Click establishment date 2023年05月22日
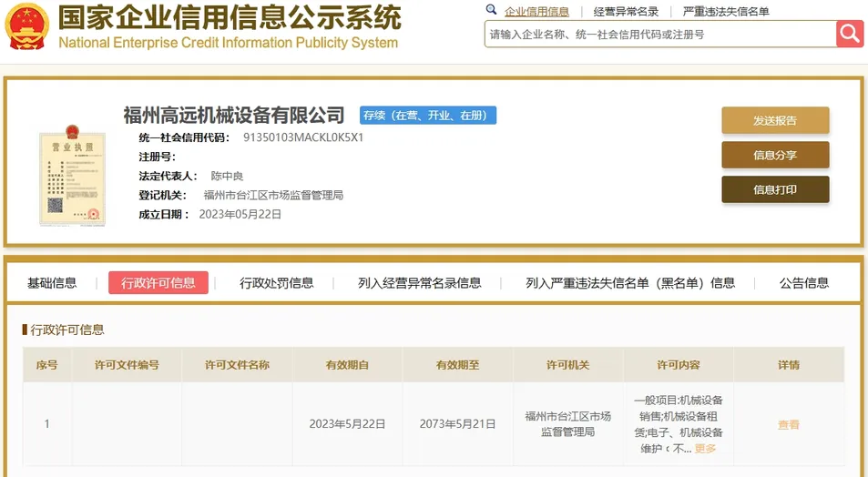The image size is (868, 477). pos(240,214)
